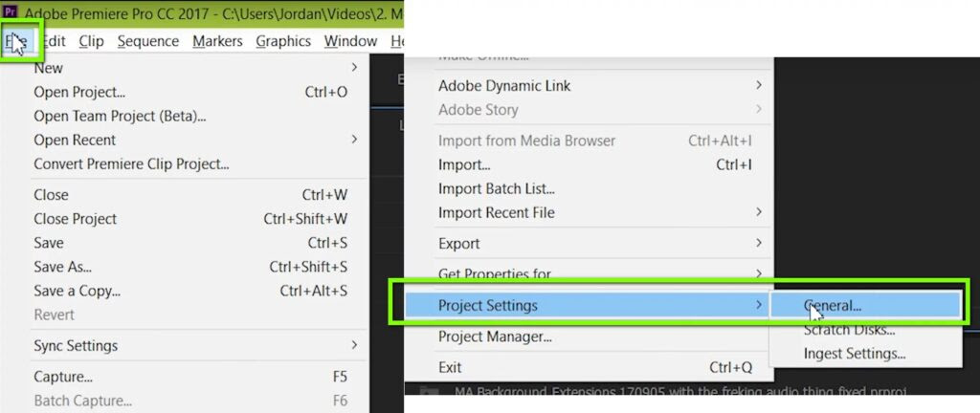This screenshot has width=980, height=413.
Task: Choose Import... menu entry
Action: point(589,165)
